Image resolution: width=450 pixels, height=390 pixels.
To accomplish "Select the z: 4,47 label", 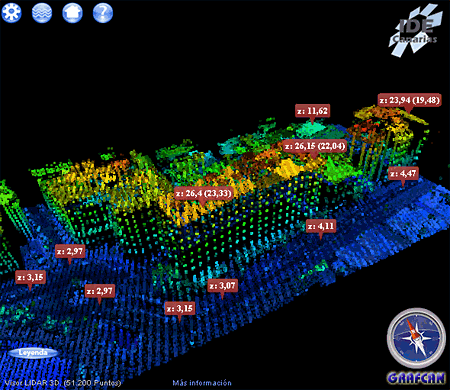I will [x=403, y=173].
